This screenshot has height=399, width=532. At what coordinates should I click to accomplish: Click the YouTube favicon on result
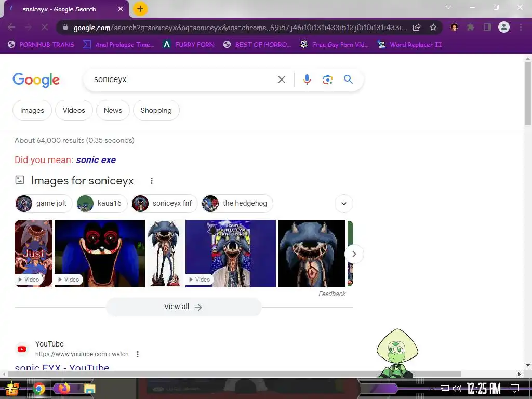tap(22, 349)
